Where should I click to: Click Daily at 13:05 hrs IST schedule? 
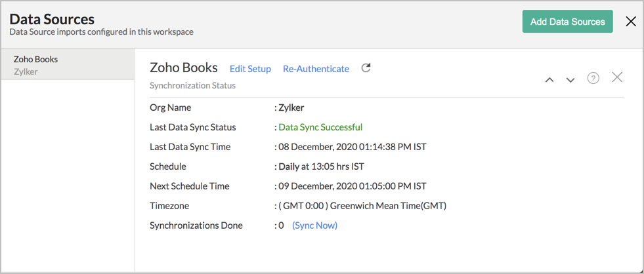point(321,166)
